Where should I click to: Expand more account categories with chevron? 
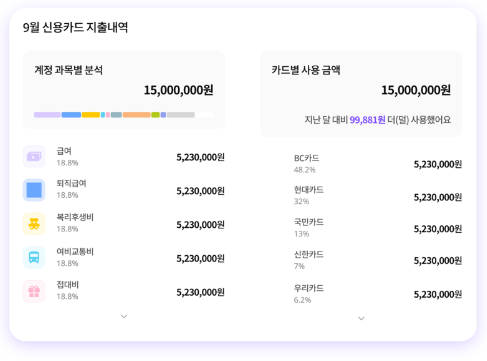pos(124,316)
